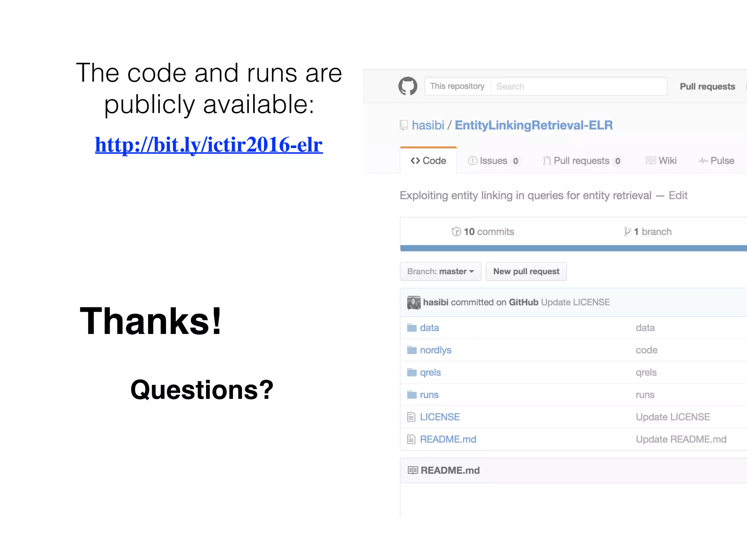Screen dimensions: 747x560
Task: Click the Pulse waveform icon
Action: 703,161
